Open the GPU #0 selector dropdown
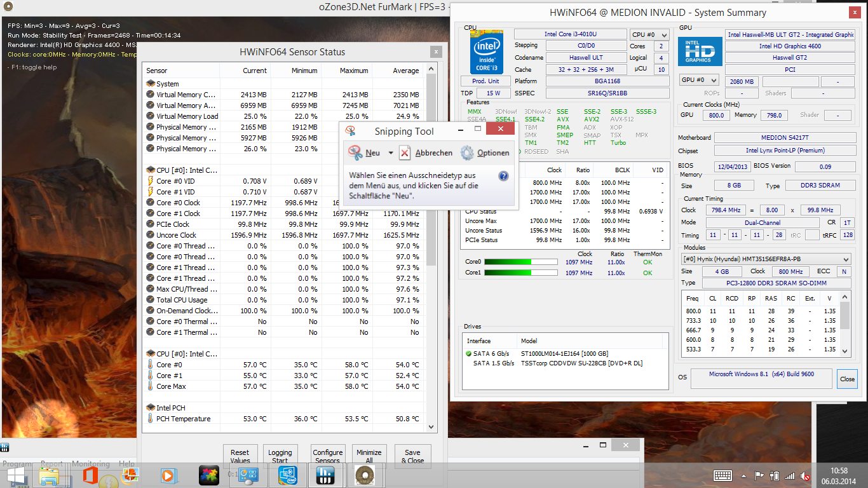 click(x=699, y=80)
